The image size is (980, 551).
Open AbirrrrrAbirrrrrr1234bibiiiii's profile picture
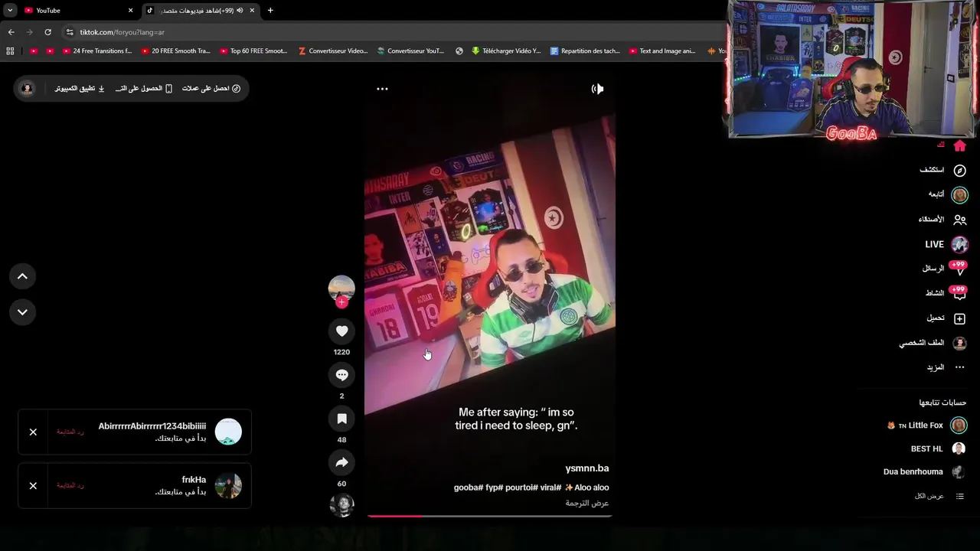228,432
